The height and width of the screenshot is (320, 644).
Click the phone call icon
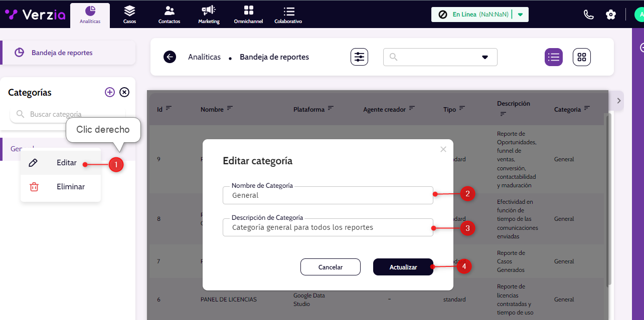(x=589, y=15)
